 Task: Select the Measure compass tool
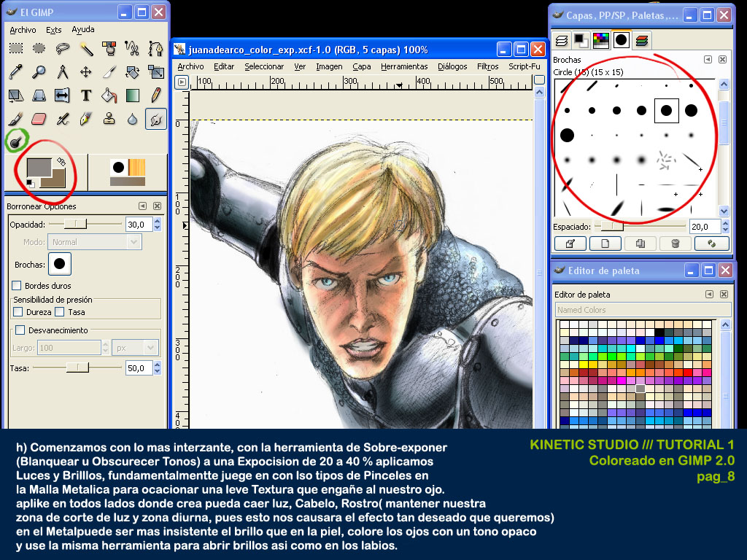pos(63,72)
